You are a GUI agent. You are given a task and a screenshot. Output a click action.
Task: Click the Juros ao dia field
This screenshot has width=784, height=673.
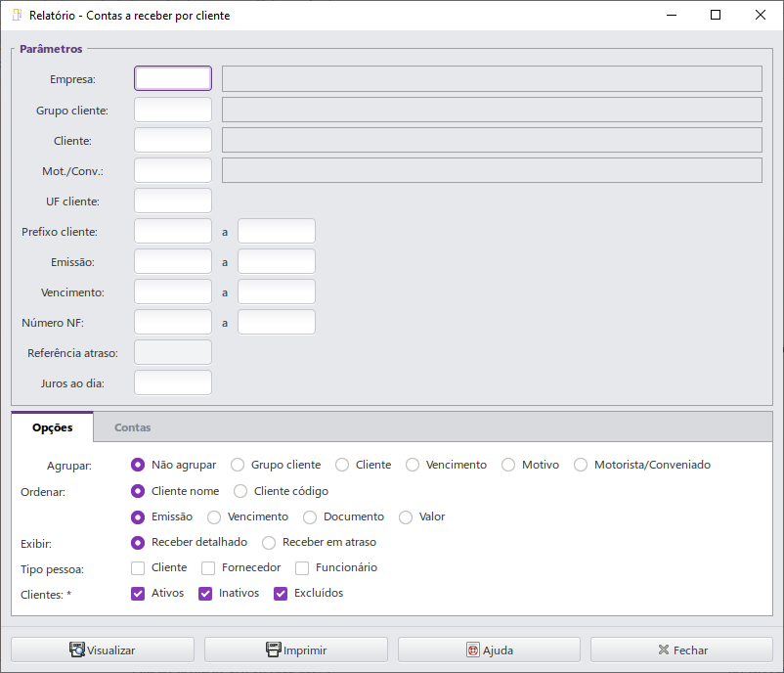[x=173, y=382]
